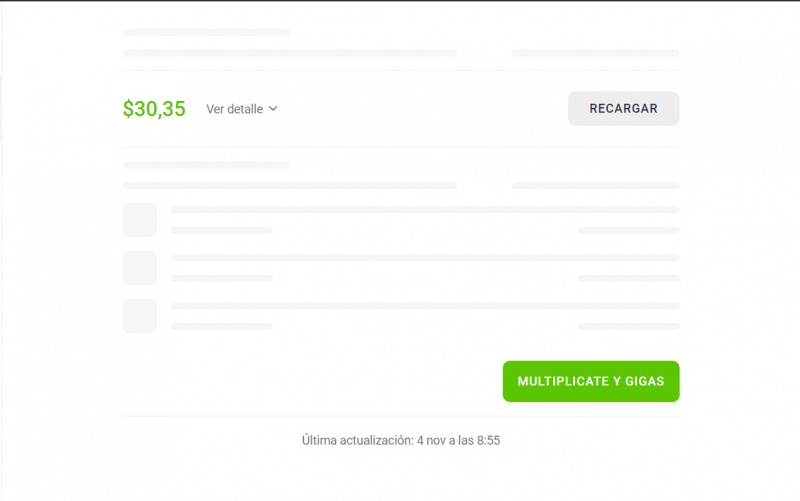Viewport: 800px width, 501px height.
Task: Click the second list row's right-side short bar
Action: coord(629,278)
